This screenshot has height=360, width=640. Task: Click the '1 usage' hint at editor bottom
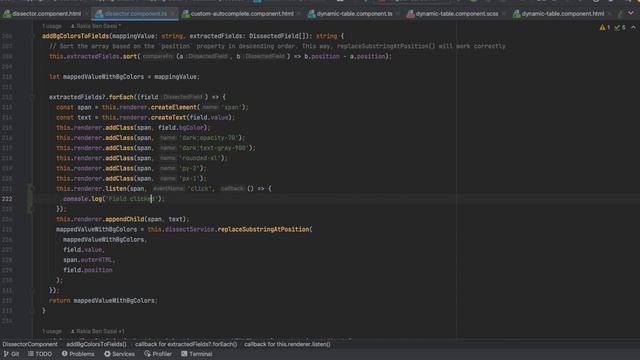pos(52,331)
